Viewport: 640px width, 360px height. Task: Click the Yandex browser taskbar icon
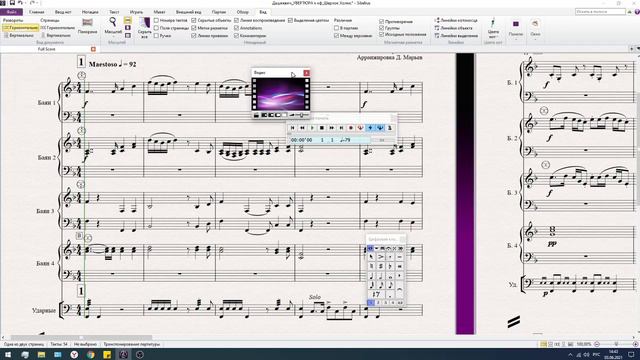coord(74,354)
